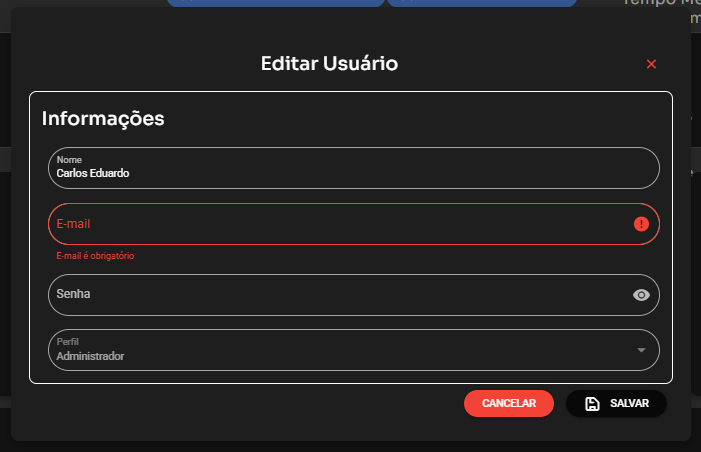This screenshot has width=701, height=452.
Task: Focus the empty E-mail input field
Action: (330, 224)
